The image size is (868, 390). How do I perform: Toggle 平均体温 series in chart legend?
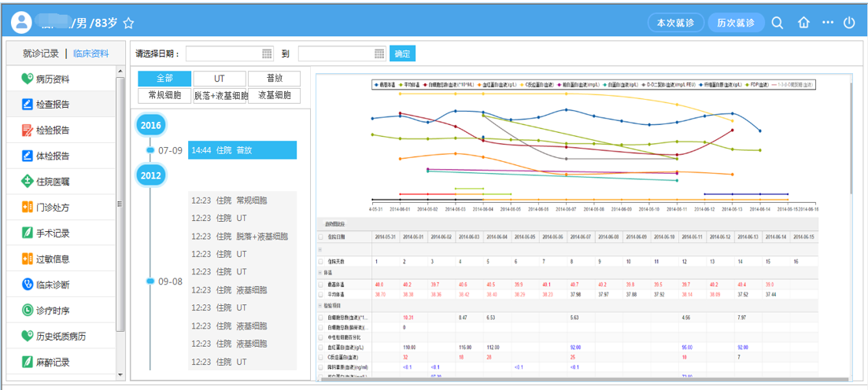(x=408, y=85)
